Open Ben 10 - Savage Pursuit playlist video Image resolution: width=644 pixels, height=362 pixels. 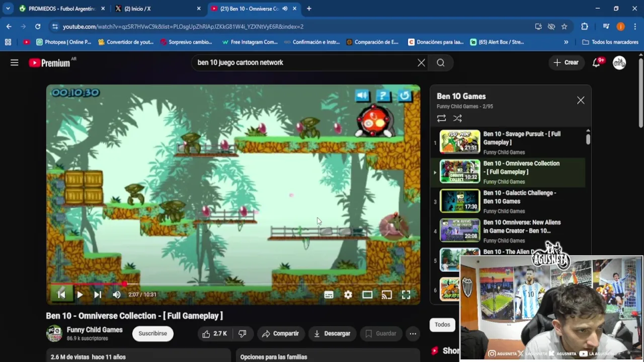tap(508, 142)
